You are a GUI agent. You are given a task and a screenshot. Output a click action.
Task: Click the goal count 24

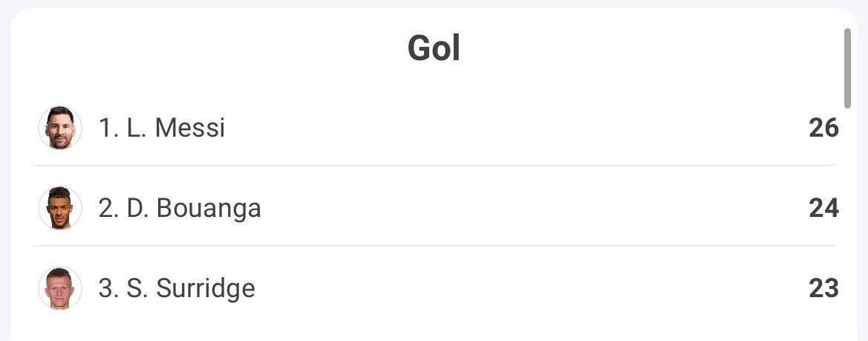(823, 208)
